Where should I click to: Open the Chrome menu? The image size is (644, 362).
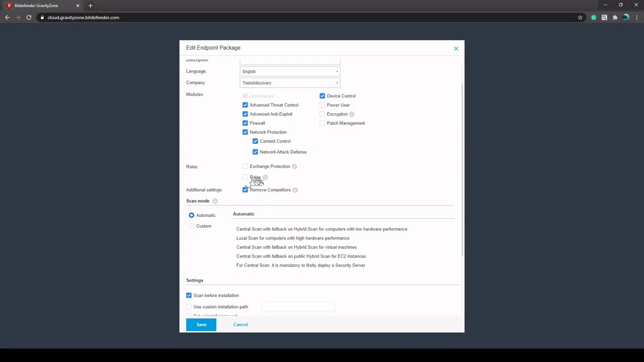[636, 18]
